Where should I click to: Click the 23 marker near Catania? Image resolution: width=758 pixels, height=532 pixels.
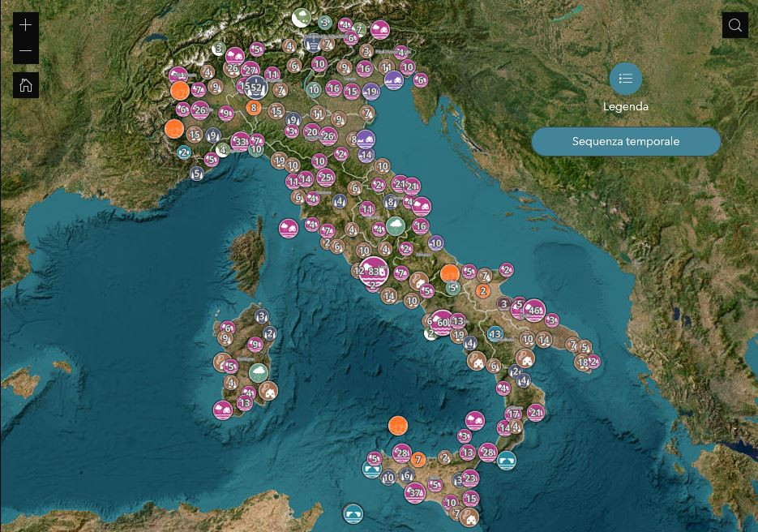[x=469, y=478]
